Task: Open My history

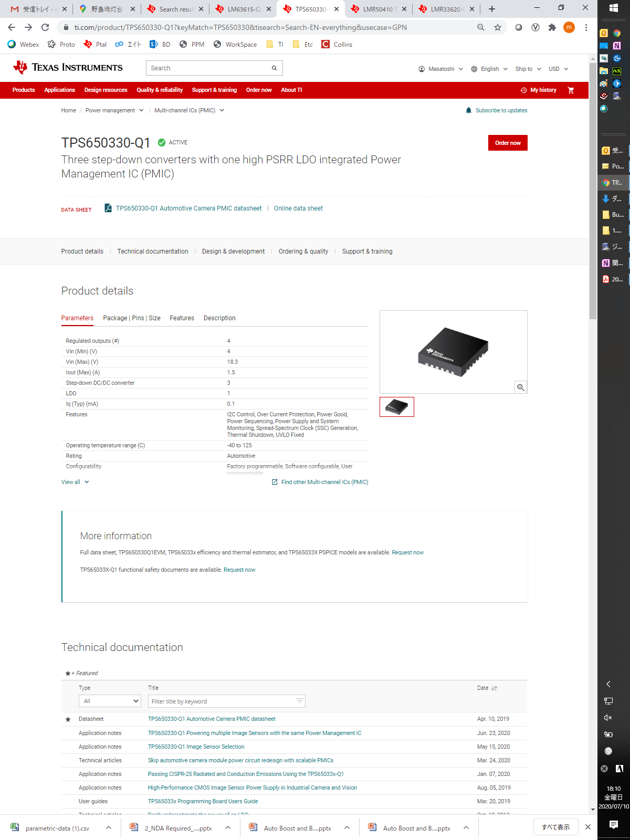Action: point(539,90)
